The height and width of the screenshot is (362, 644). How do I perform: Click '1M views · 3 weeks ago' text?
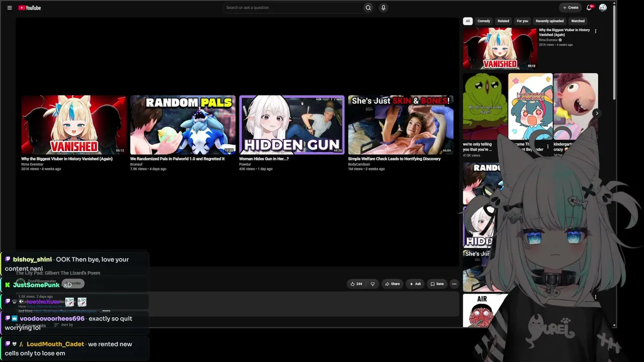point(367,169)
